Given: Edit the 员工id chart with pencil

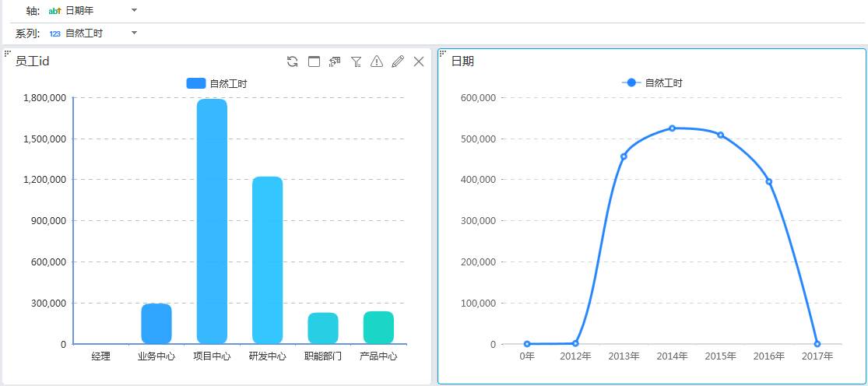Looking at the screenshot, I should [x=398, y=61].
